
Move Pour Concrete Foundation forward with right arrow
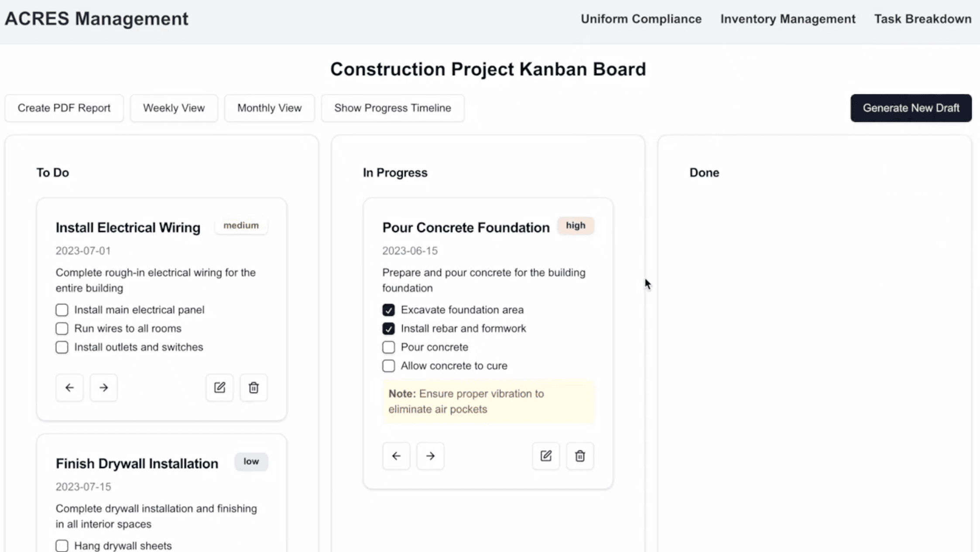tap(430, 456)
